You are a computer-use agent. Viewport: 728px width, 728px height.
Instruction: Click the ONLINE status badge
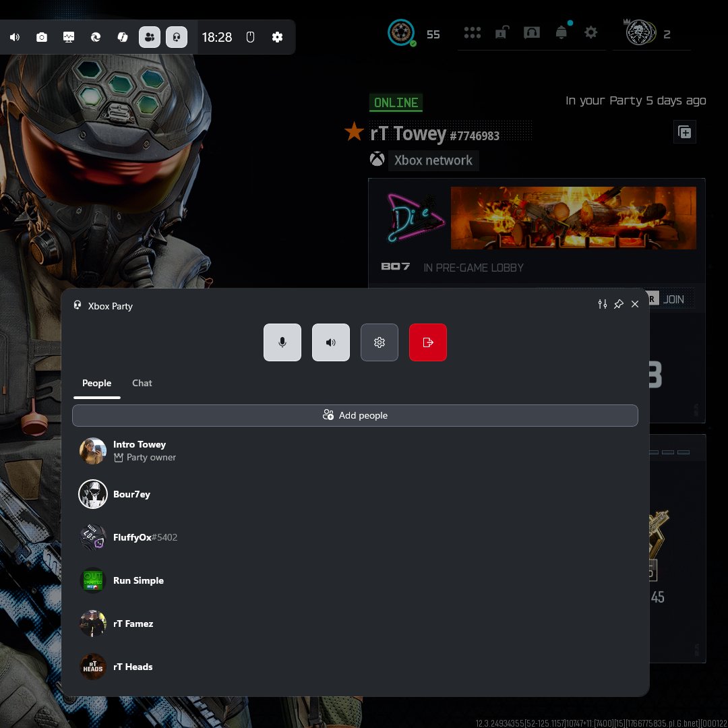[x=396, y=102]
